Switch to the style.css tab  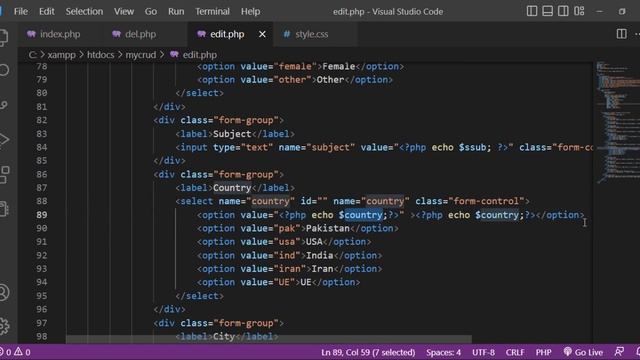(x=311, y=34)
